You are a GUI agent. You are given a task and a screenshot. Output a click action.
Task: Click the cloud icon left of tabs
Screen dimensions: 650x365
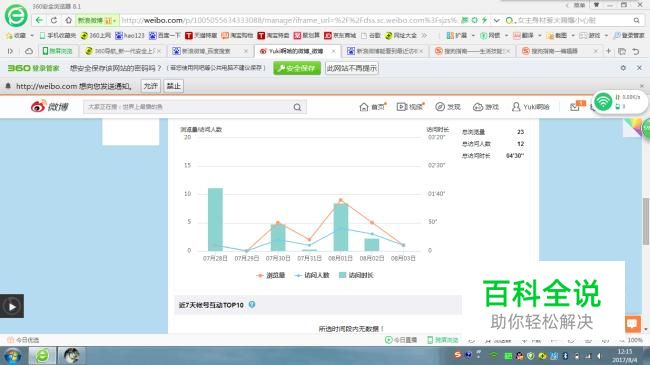[29, 51]
